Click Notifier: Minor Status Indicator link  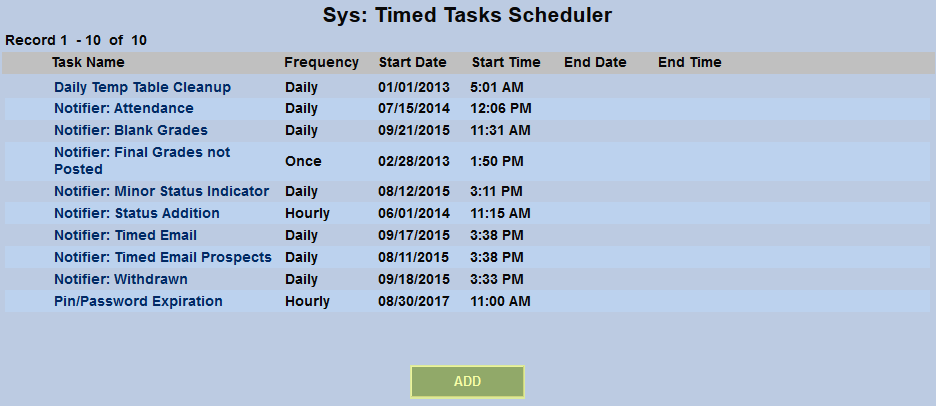point(161,191)
